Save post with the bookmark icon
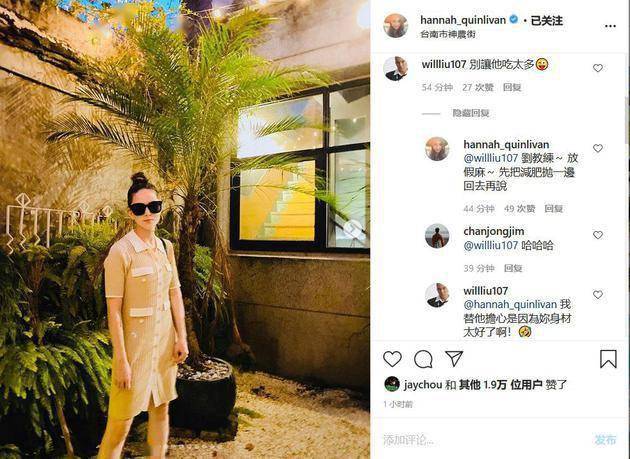630x459 pixels. pos(608,359)
